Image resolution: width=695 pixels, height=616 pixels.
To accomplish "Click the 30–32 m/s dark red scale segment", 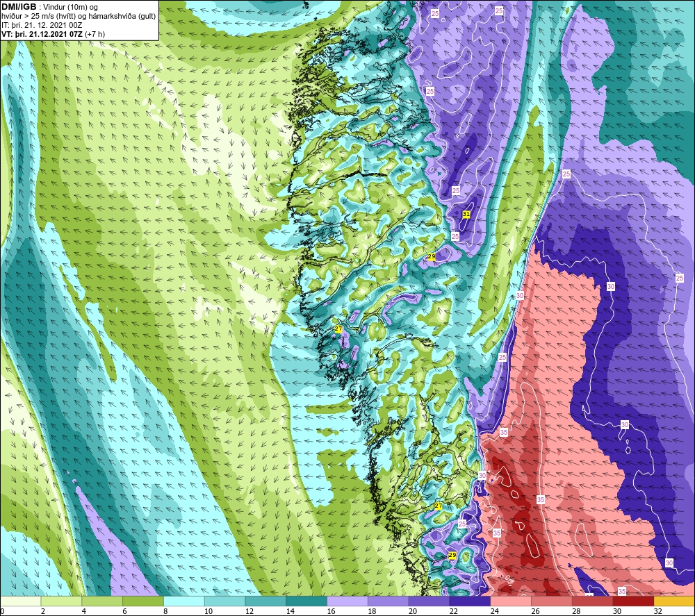I will click(633, 601).
